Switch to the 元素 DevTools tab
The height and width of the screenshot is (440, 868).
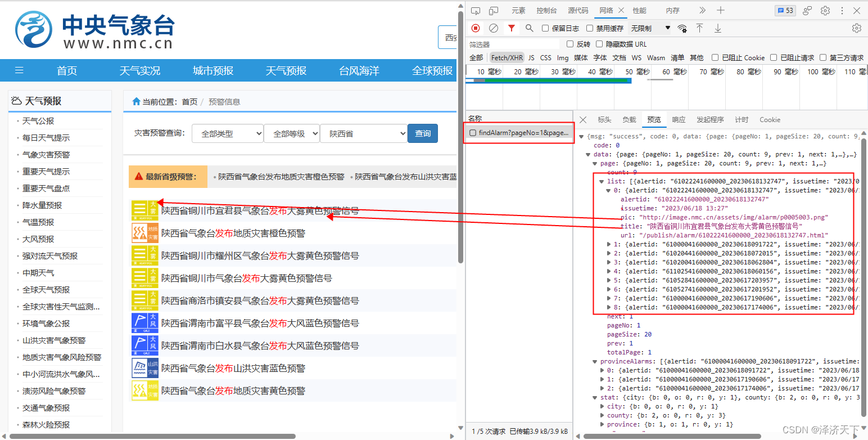pyautogui.click(x=518, y=11)
